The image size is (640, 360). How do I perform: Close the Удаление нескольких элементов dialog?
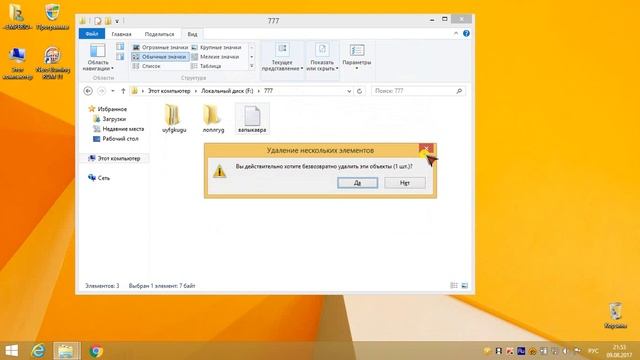pos(426,149)
